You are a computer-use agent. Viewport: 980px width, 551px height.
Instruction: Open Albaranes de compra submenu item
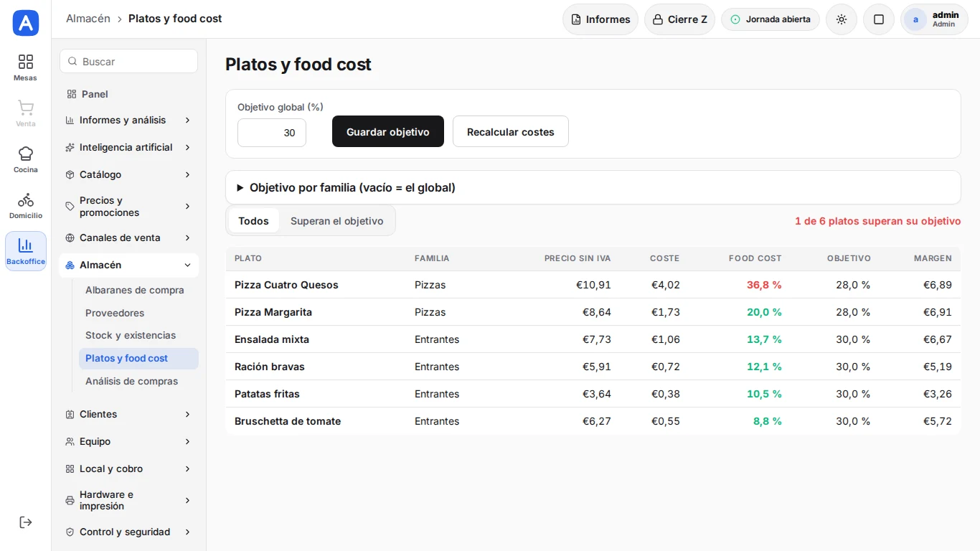(135, 290)
